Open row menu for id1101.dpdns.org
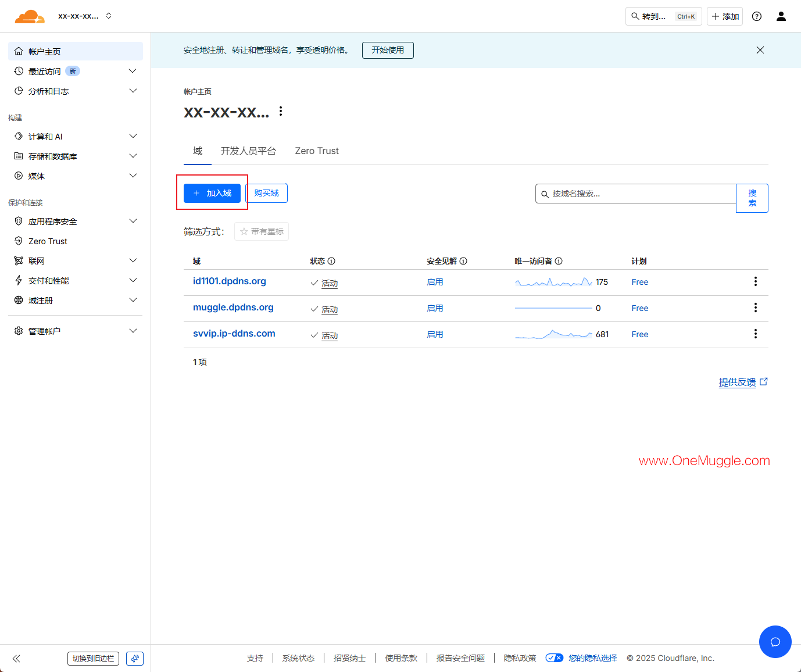801x672 pixels. tap(756, 281)
